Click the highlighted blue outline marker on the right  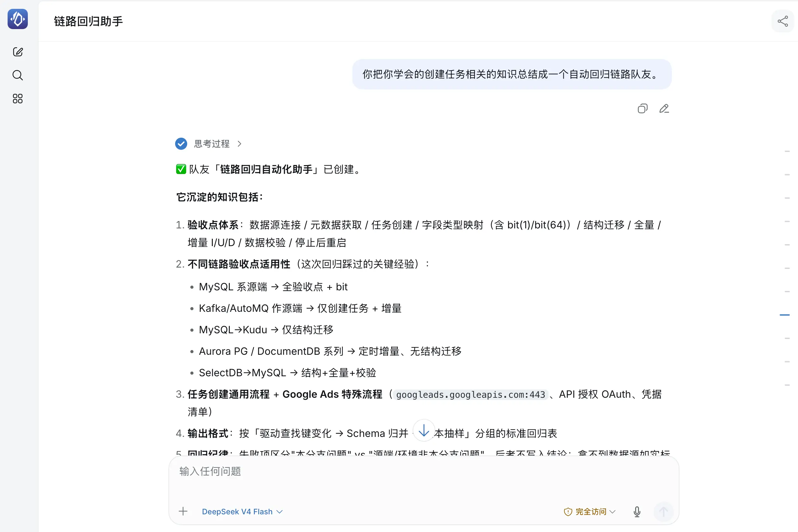click(784, 315)
